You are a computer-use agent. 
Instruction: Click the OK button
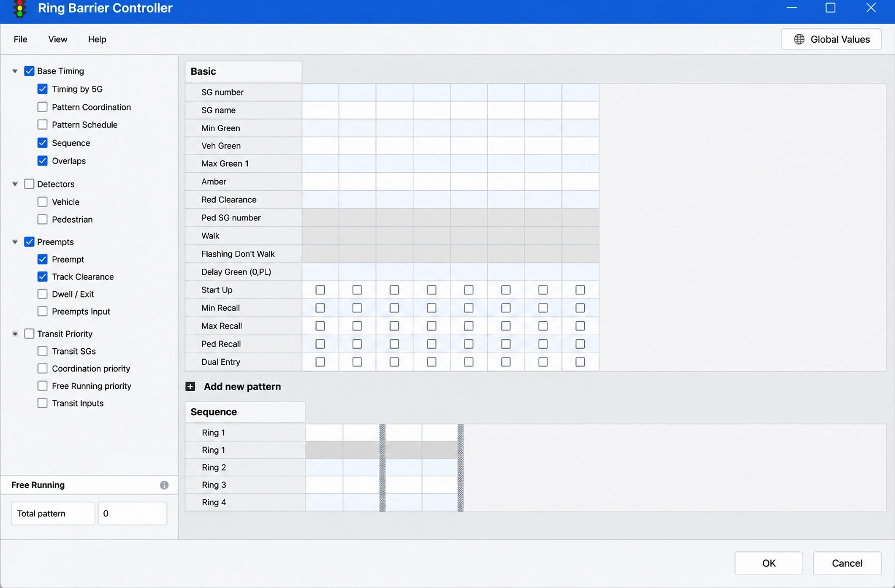[769, 563]
